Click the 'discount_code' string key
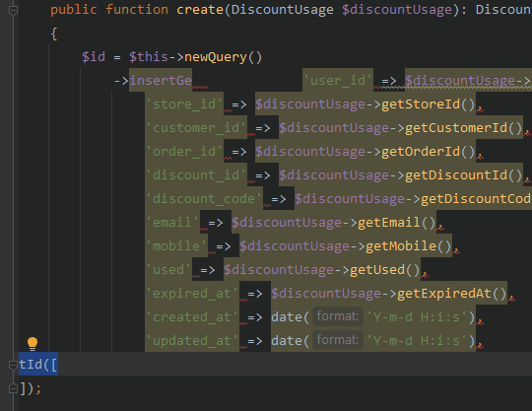The width and height of the screenshot is (532, 411). pyautogui.click(x=204, y=199)
